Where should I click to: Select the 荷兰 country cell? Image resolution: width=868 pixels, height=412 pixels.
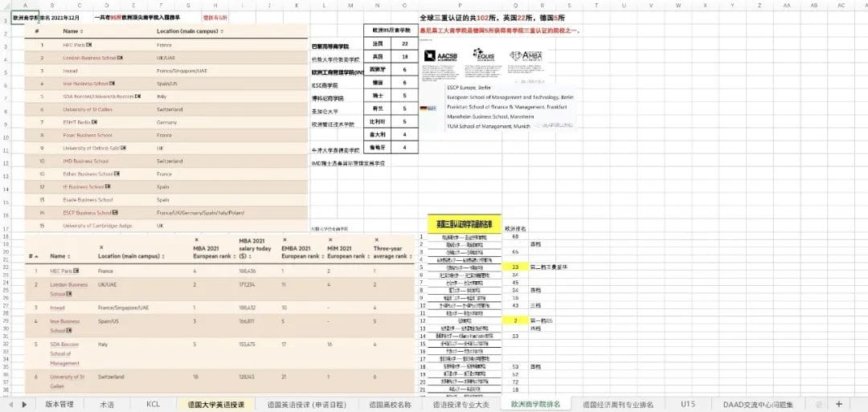pyautogui.click(x=378, y=108)
